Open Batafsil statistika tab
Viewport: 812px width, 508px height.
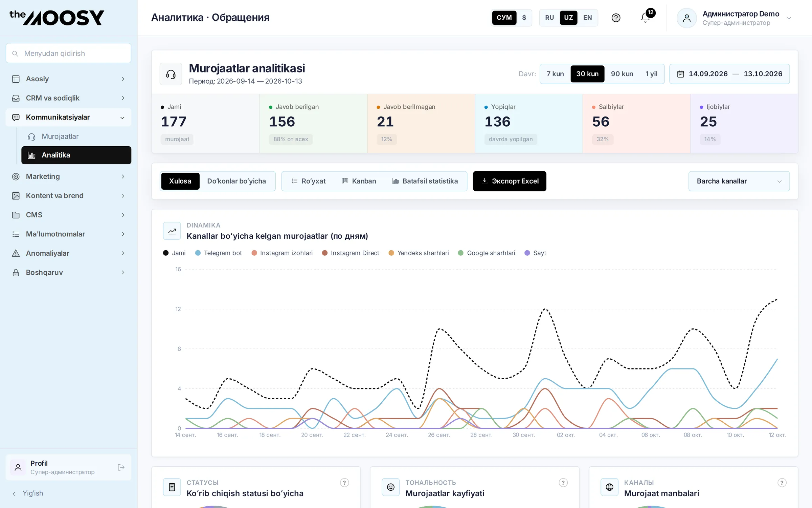425,181
